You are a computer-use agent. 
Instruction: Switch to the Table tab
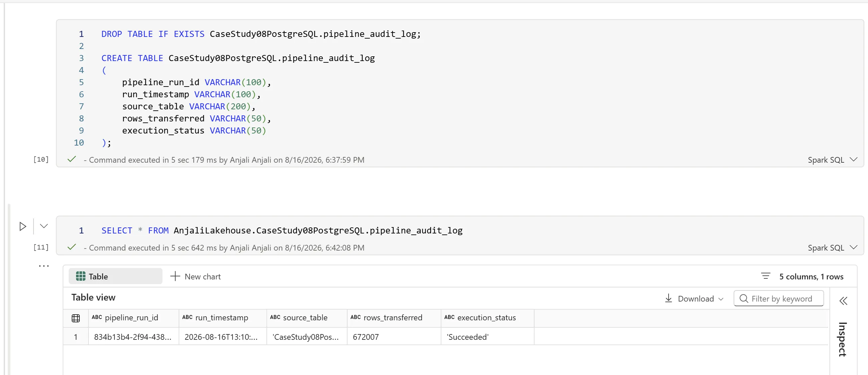point(115,276)
